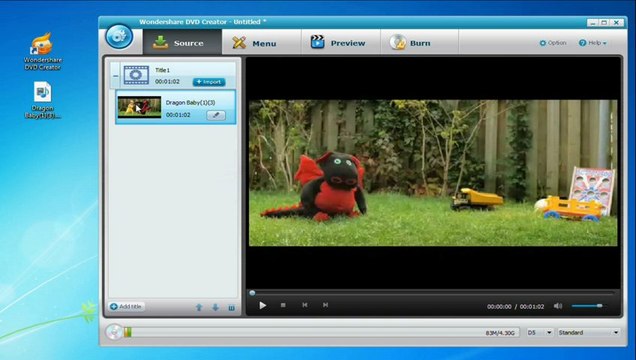This screenshot has height=360, width=636.
Task: Click the Add title button
Action: pos(126,306)
